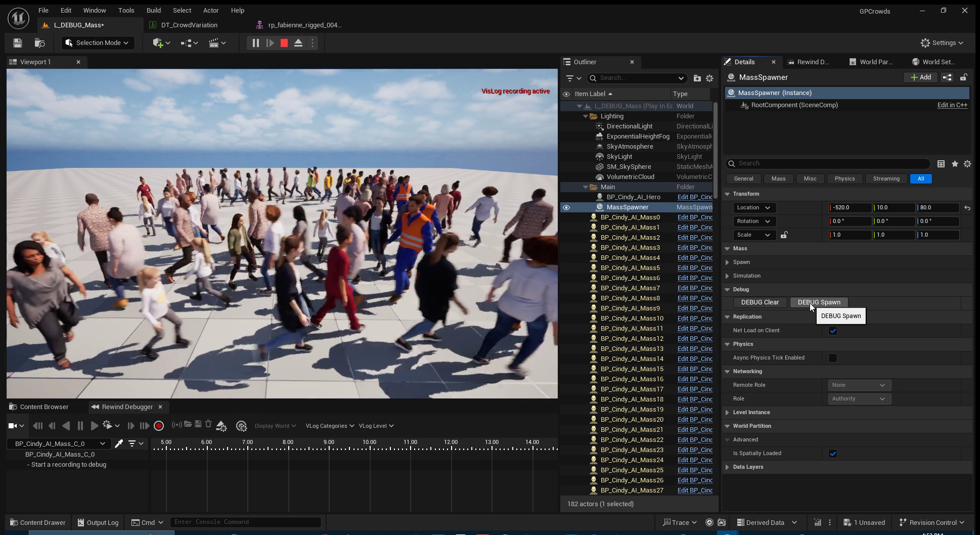Viewport: 980px width, 535px height.
Task: Enable the Async Physics Tick Enabled checkbox
Action: (x=833, y=358)
